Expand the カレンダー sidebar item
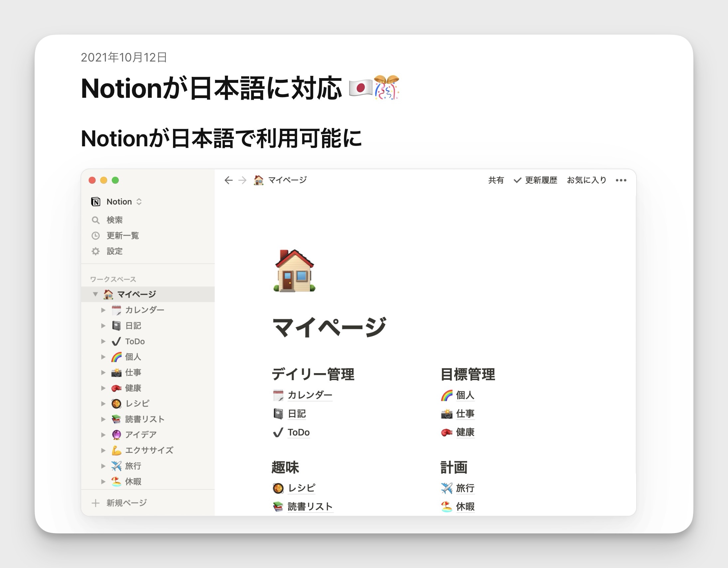Image resolution: width=728 pixels, height=568 pixels. (103, 310)
